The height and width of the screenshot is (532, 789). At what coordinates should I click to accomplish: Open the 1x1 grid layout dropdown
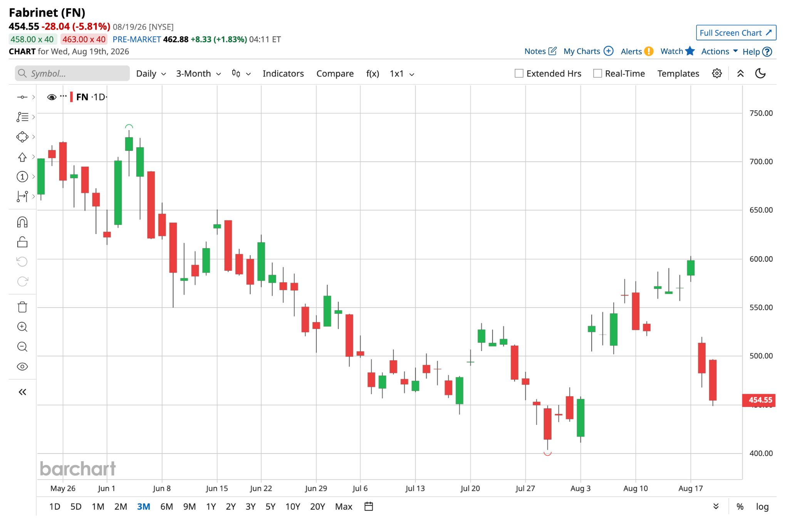coord(402,74)
